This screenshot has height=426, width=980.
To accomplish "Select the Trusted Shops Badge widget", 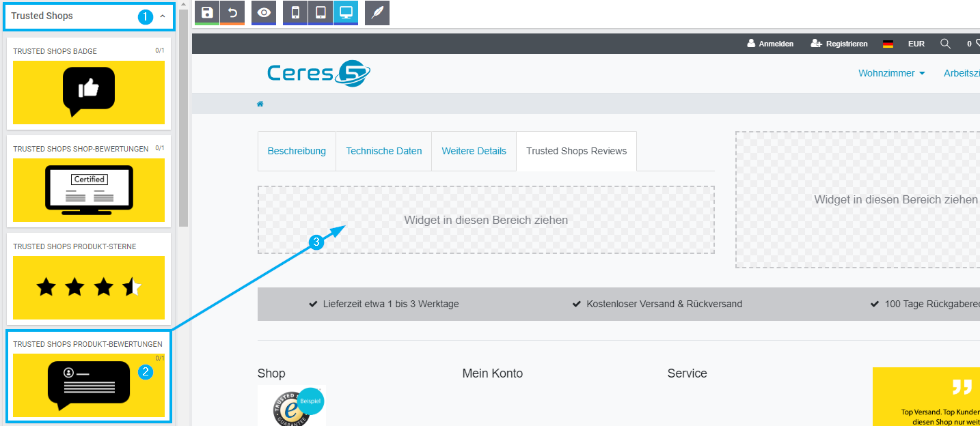I will (x=89, y=83).
